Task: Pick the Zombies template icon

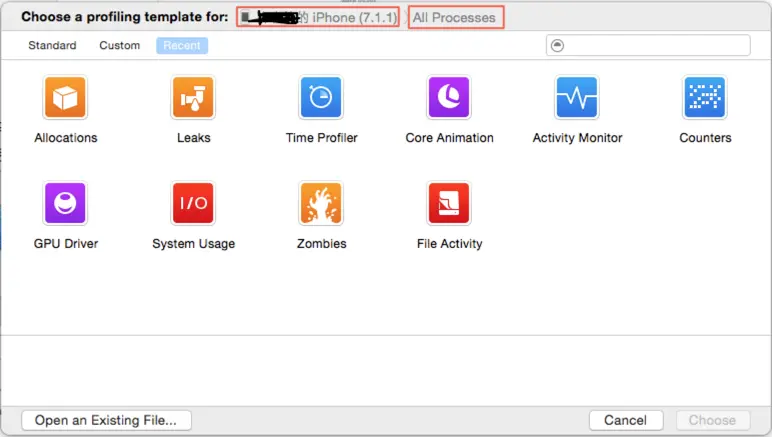Action: (x=321, y=203)
